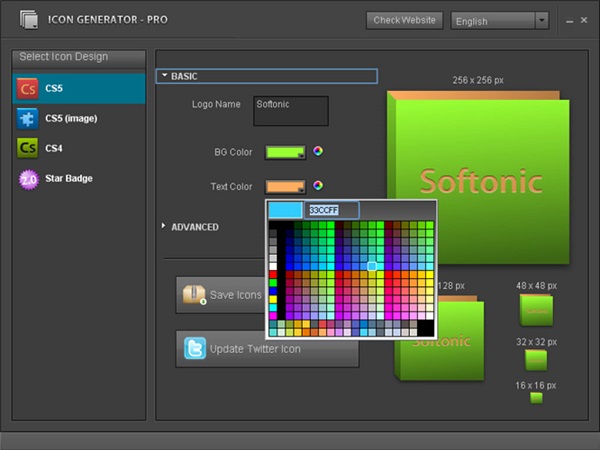The height and width of the screenshot is (450, 600).
Task: Click the 16 x 16 icon preview
Action: (536, 398)
